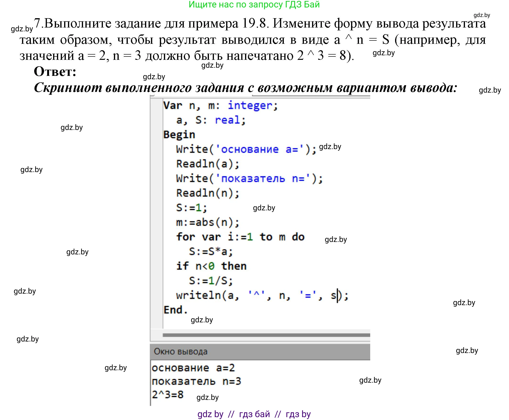Click the 'if n<0 then' condition line
Viewport: 509px width, 420px height.
click(211, 266)
